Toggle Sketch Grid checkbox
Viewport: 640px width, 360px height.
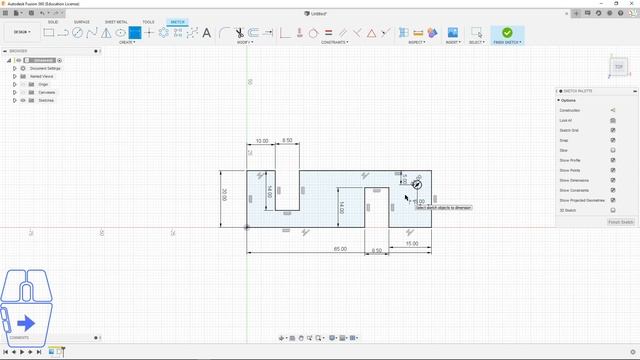pos(613,130)
